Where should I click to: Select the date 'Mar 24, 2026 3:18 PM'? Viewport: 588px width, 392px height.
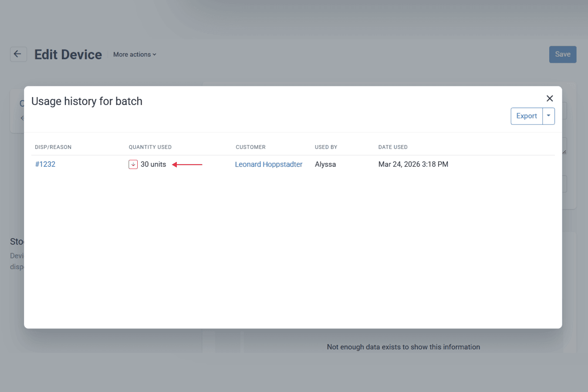coord(413,164)
